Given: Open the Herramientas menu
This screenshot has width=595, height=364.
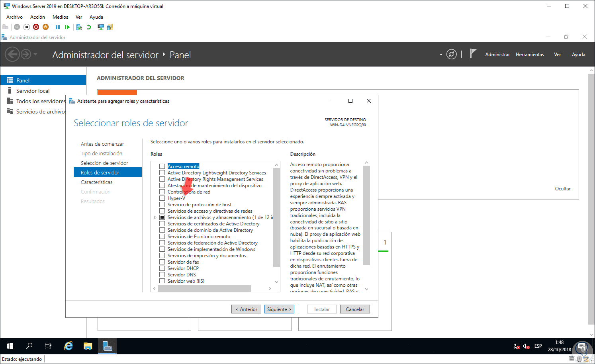Looking at the screenshot, I should pyautogui.click(x=530, y=55).
